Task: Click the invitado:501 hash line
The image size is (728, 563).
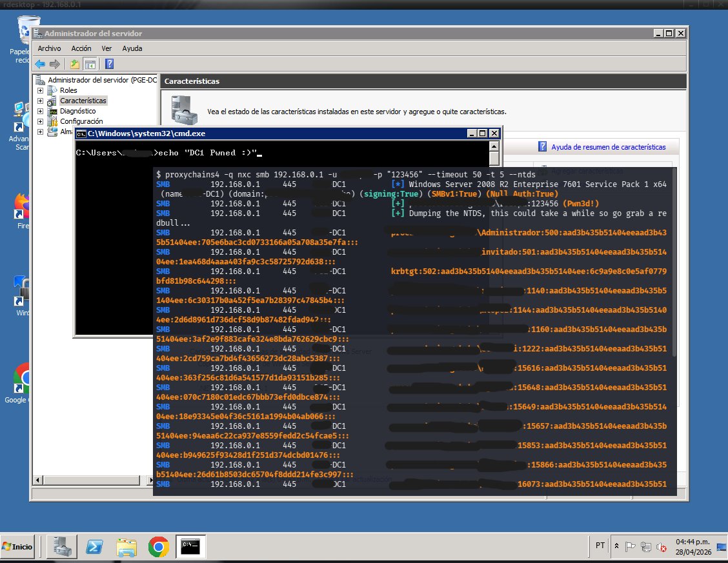Action: point(411,257)
